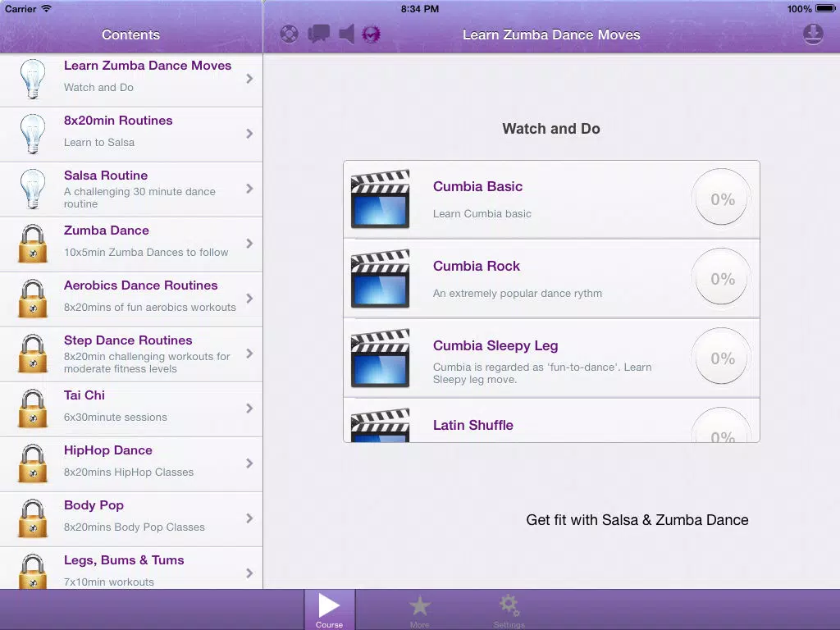Tap the download icon at top right
This screenshot has width=840, height=630.
[x=813, y=34]
